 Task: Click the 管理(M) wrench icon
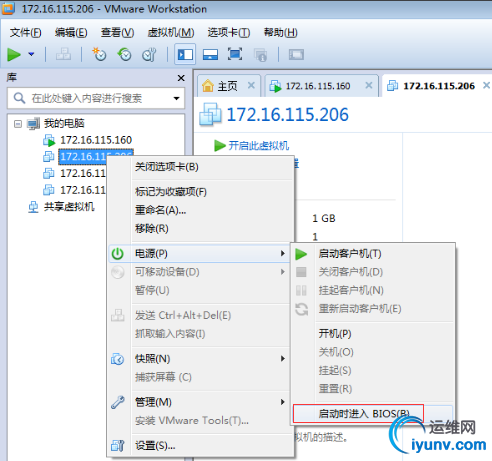pos(117,402)
